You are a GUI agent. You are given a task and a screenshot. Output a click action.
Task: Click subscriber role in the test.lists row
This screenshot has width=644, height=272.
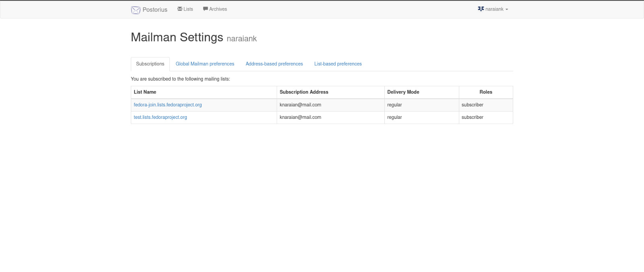pyautogui.click(x=473, y=117)
